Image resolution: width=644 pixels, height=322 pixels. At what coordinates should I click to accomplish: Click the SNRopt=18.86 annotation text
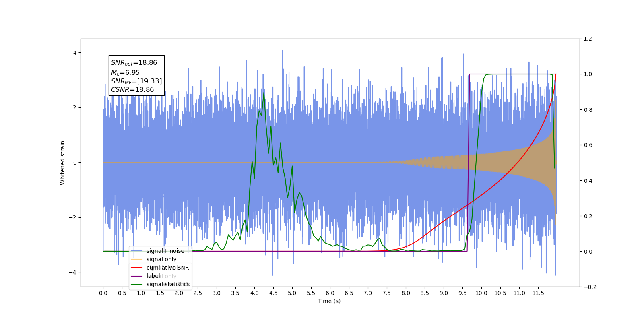134,63
